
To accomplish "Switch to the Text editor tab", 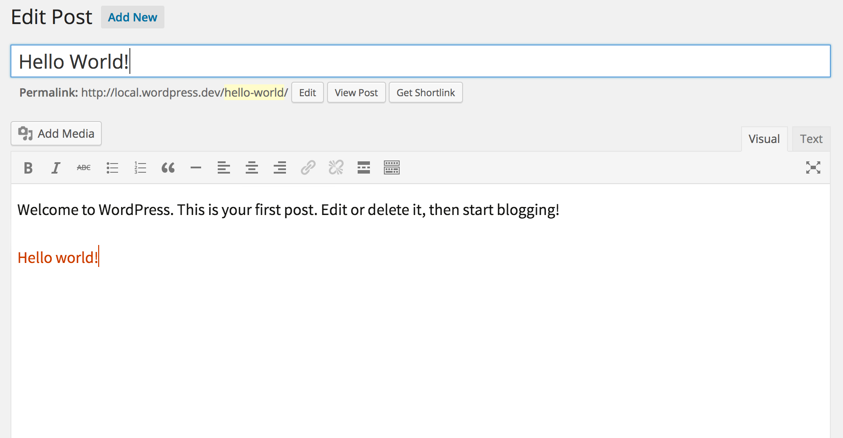I will 811,139.
